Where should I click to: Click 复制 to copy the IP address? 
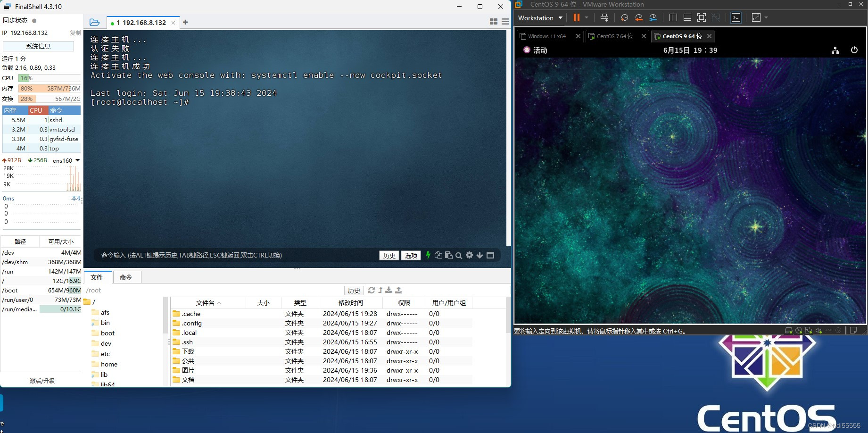pyautogui.click(x=76, y=33)
